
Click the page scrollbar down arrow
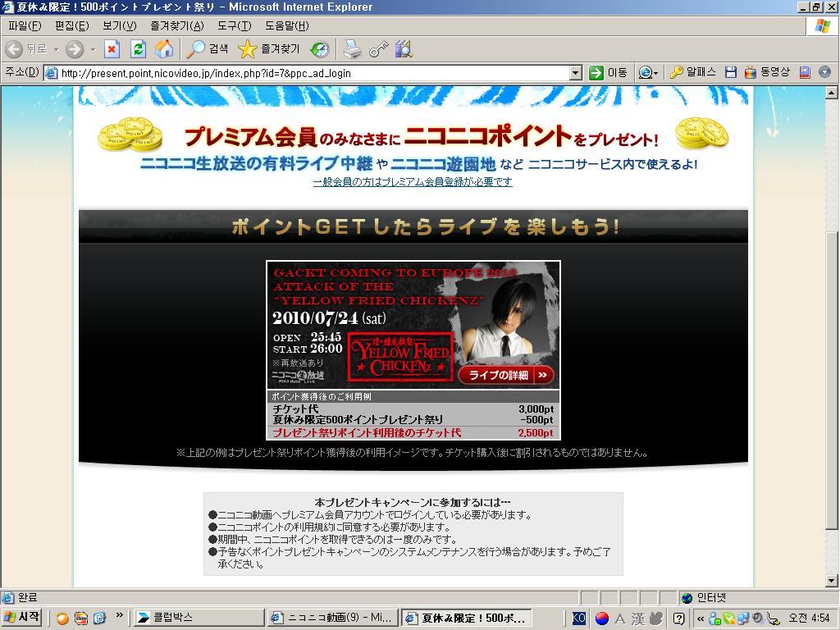pyautogui.click(x=832, y=580)
